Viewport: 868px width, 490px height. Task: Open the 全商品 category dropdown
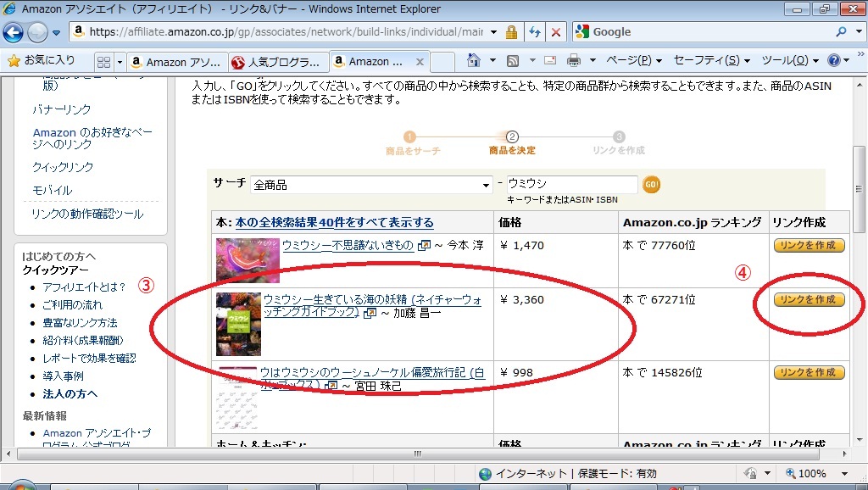coord(371,185)
